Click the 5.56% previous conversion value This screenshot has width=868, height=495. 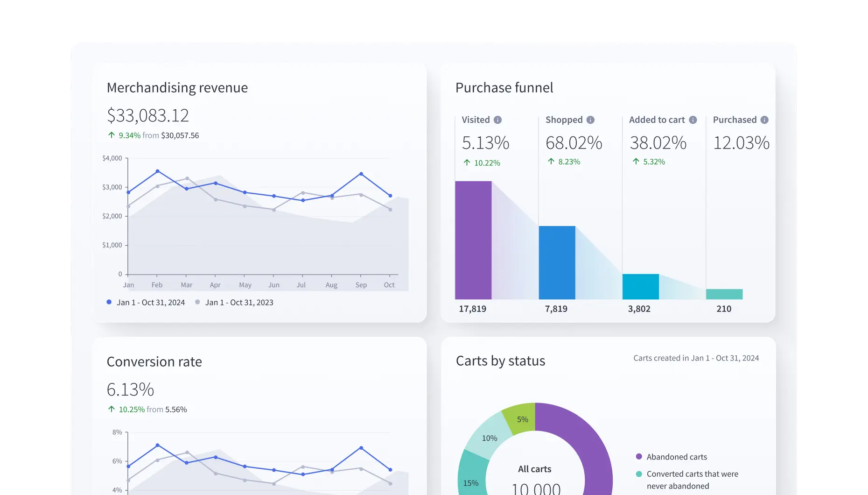point(176,410)
